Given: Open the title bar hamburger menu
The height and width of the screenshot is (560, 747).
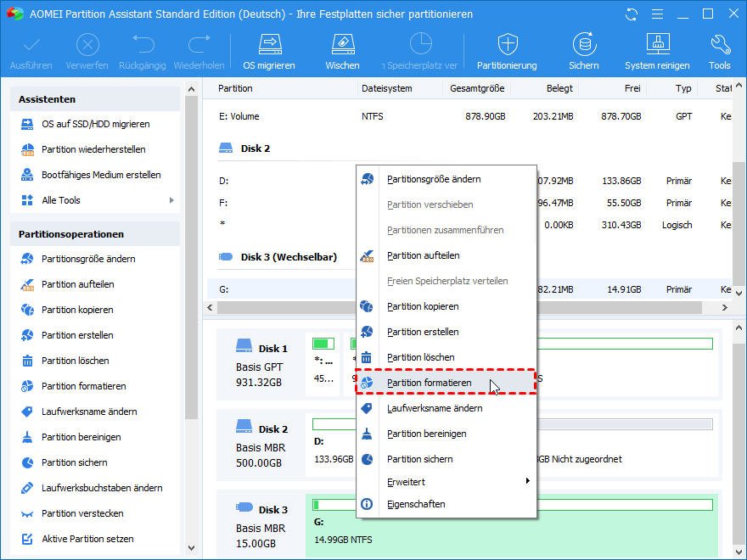Looking at the screenshot, I should (656, 14).
